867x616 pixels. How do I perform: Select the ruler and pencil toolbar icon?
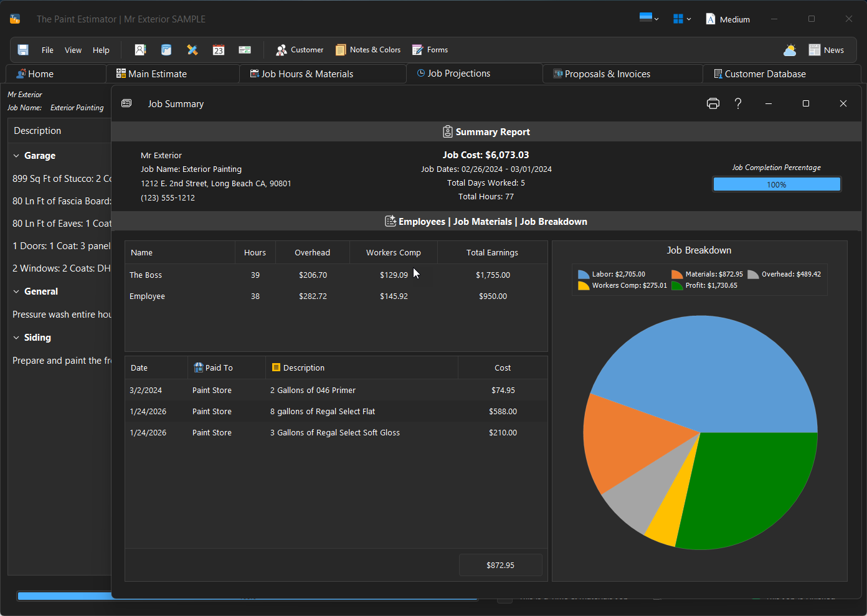coord(192,50)
